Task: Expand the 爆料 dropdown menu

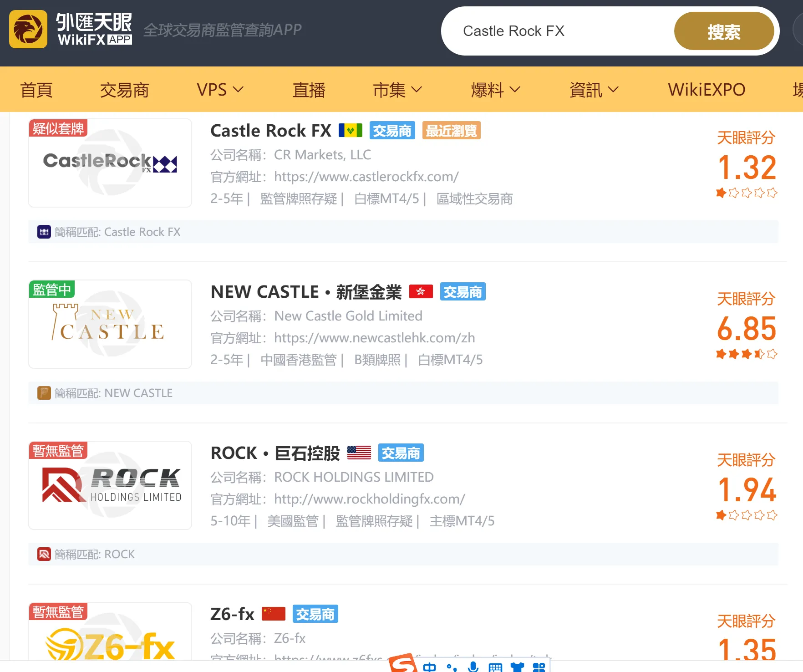Action: click(x=496, y=90)
